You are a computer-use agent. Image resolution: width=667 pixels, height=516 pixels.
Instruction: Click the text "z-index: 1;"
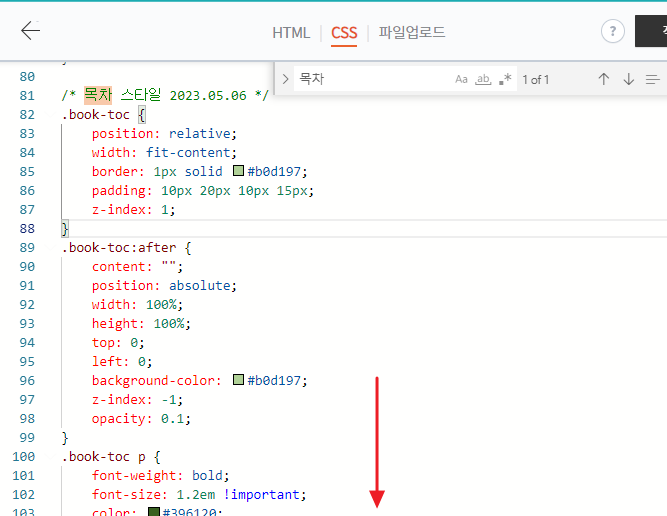coord(133,210)
